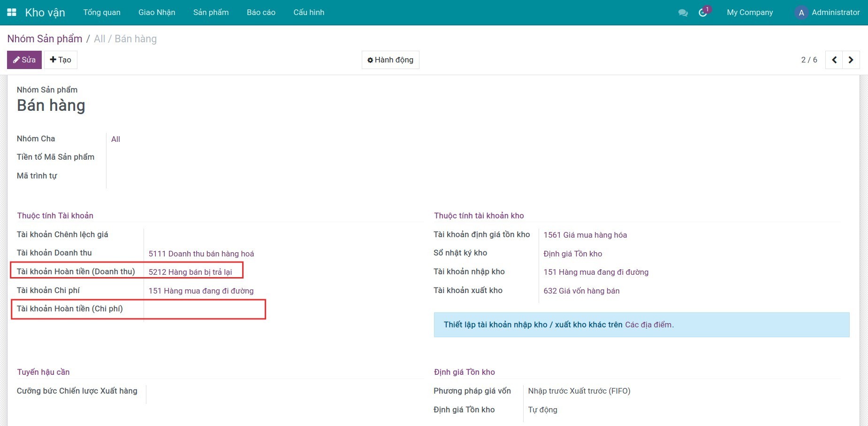Image resolution: width=868 pixels, height=426 pixels.
Task: Click the Sửa edit button
Action: (x=24, y=60)
